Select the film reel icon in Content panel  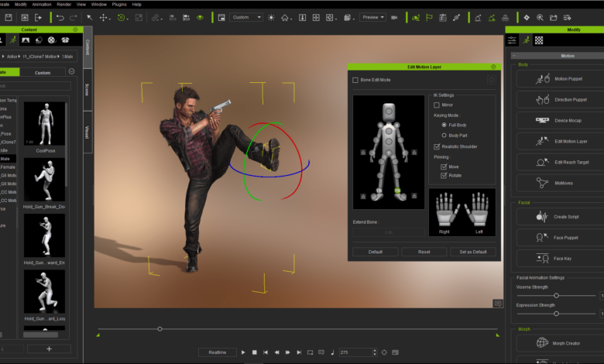click(x=52, y=39)
